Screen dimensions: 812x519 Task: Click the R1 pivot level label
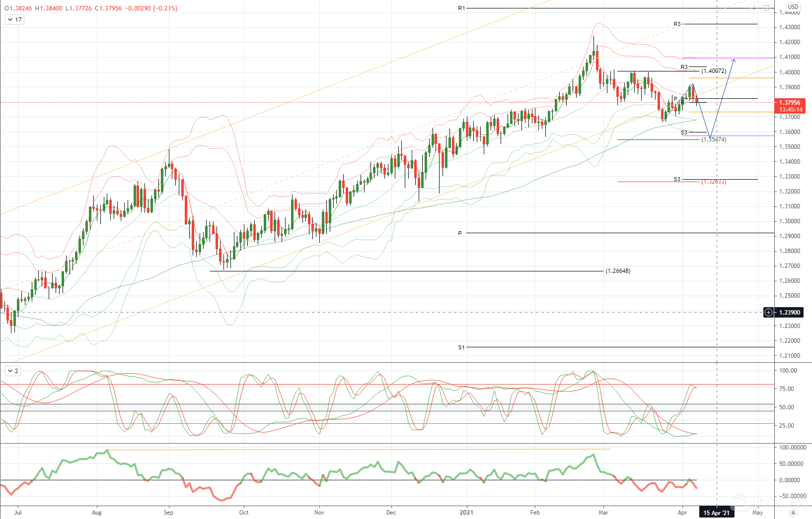coord(461,8)
